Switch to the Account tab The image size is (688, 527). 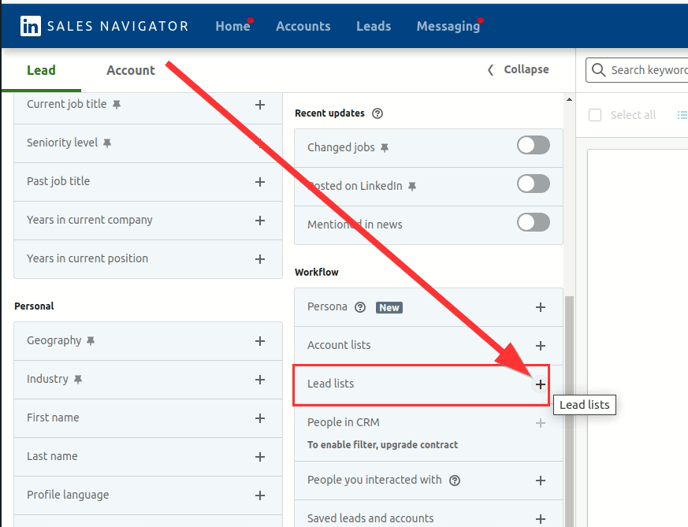(x=131, y=70)
